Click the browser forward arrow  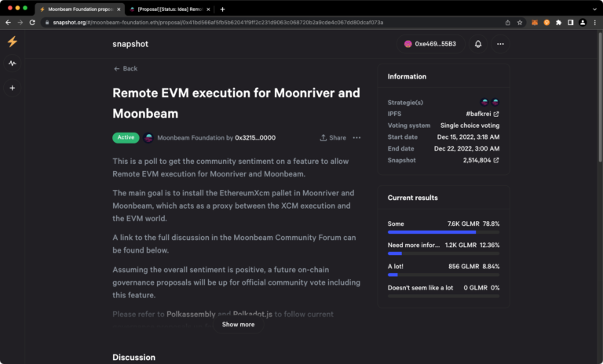[x=20, y=23]
